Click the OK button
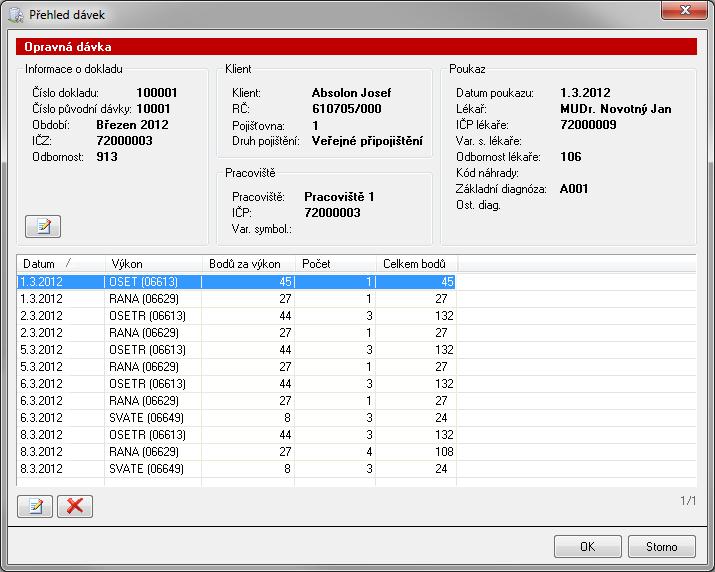The width and height of the screenshot is (715, 572). point(587,546)
